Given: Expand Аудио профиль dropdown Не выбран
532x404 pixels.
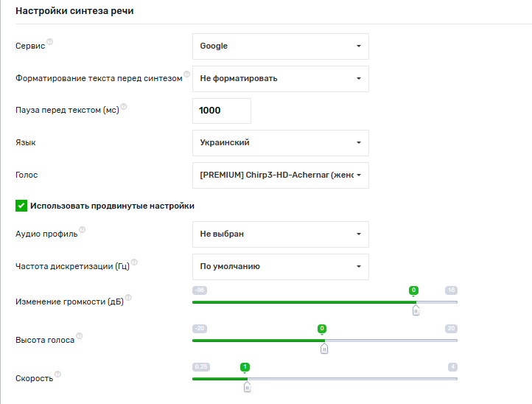Looking at the screenshot, I should tap(280, 234).
